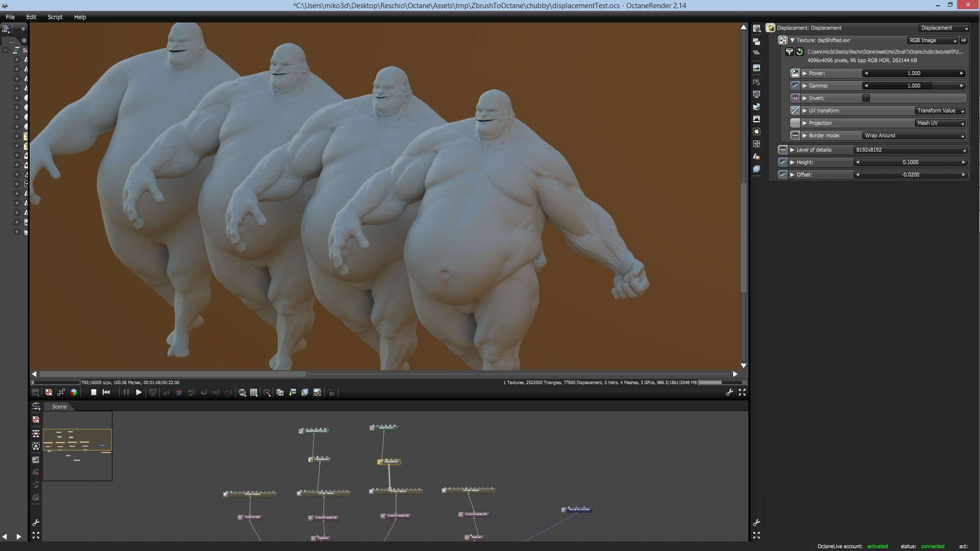The width and height of the screenshot is (980, 551).
Task: Open the Projection Mesh UV dropdown
Action: [940, 123]
